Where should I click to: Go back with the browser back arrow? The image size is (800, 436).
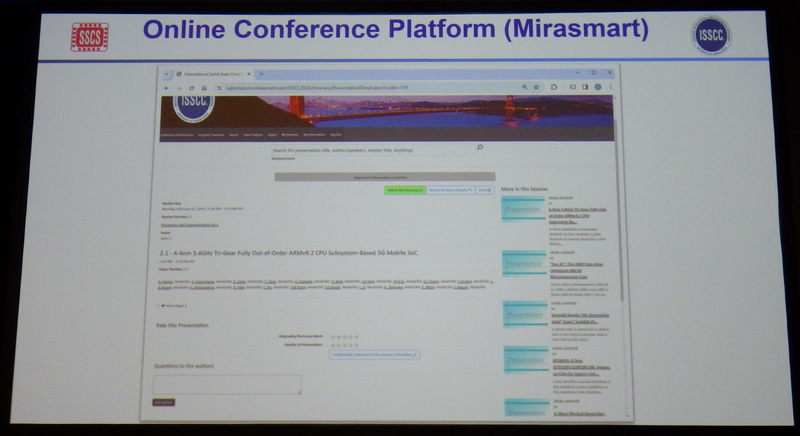(166, 88)
